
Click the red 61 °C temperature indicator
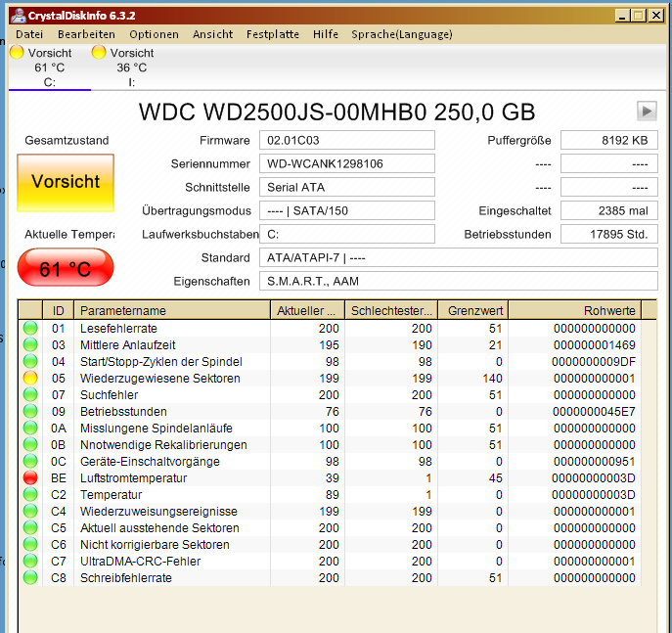[66, 267]
